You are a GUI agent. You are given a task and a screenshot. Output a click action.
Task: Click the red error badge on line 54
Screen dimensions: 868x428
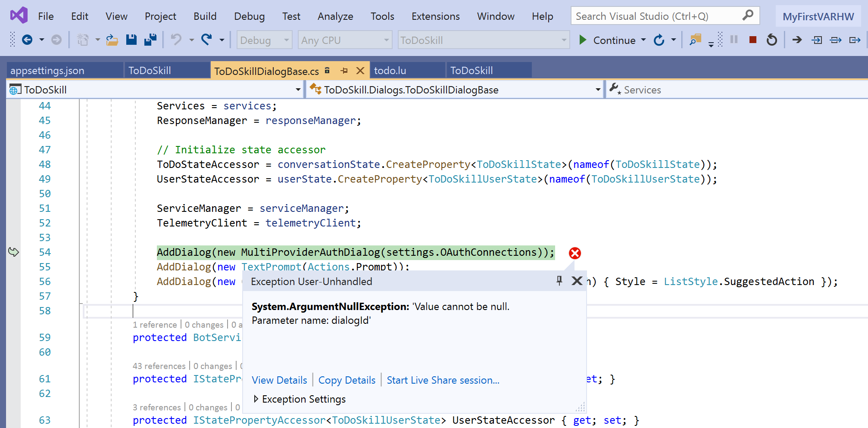pyautogui.click(x=574, y=253)
